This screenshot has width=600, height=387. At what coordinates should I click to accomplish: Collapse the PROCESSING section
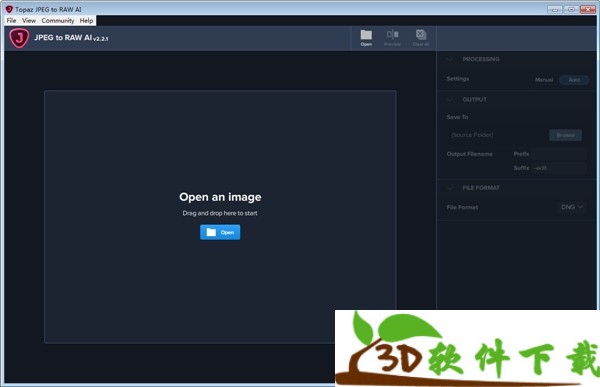click(450, 59)
